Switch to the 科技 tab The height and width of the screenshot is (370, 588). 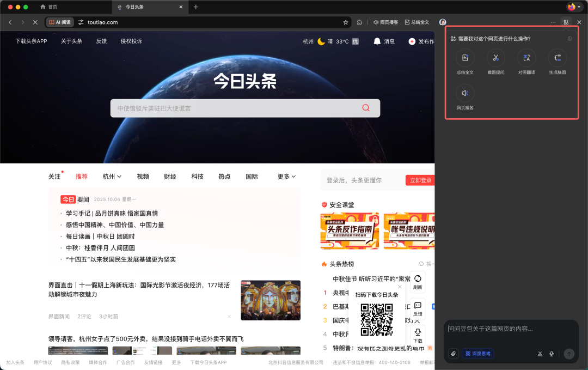[x=197, y=176]
